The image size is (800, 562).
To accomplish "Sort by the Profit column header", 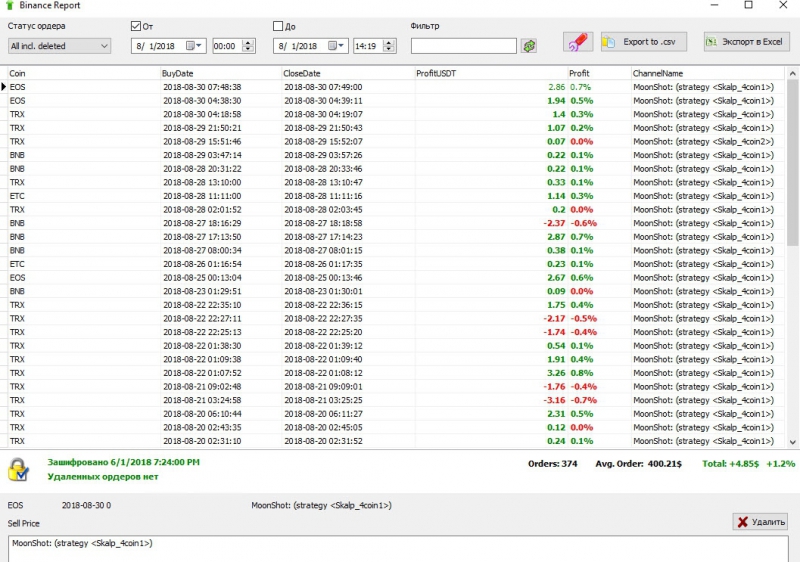I will pos(599,73).
